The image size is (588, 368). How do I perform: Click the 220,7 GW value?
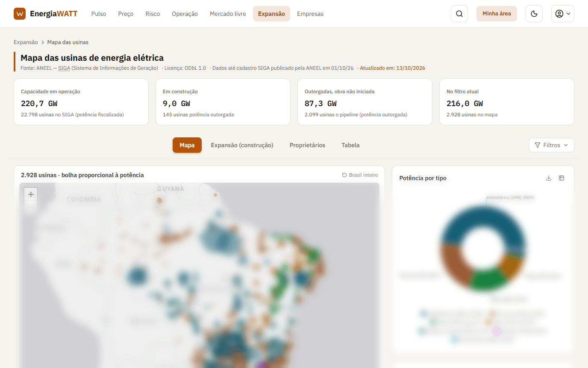pos(39,104)
